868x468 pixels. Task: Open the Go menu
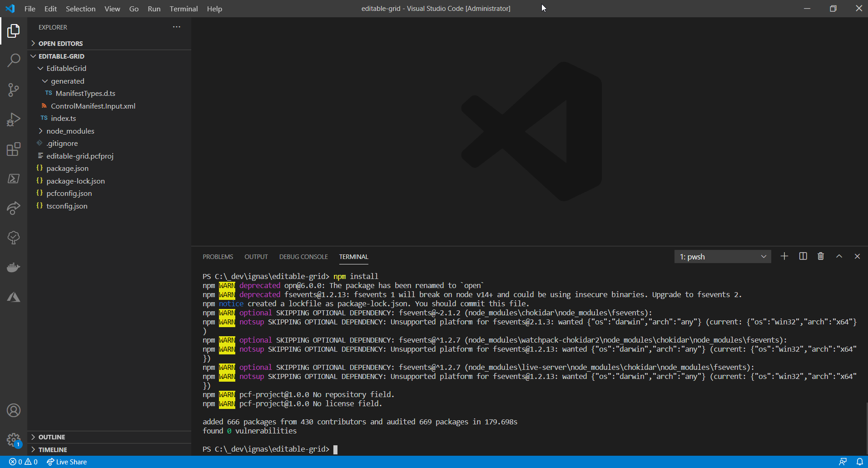tap(134, 9)
